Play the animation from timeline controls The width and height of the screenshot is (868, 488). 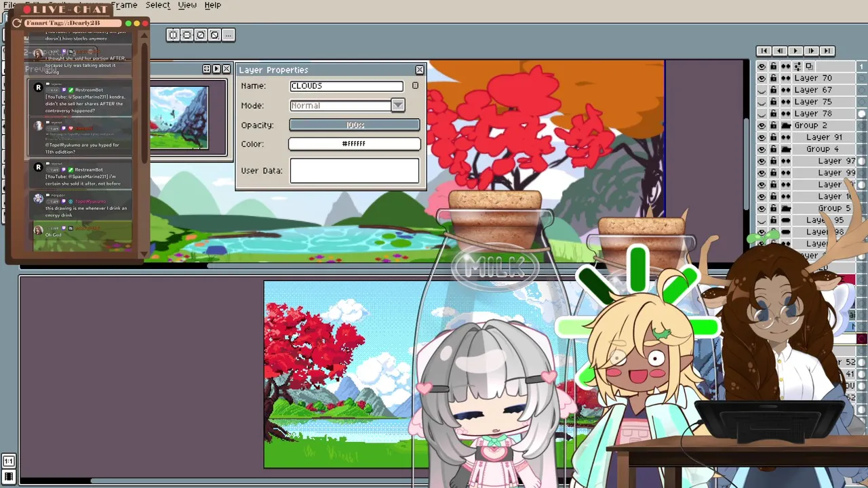[x=795, y=51]
